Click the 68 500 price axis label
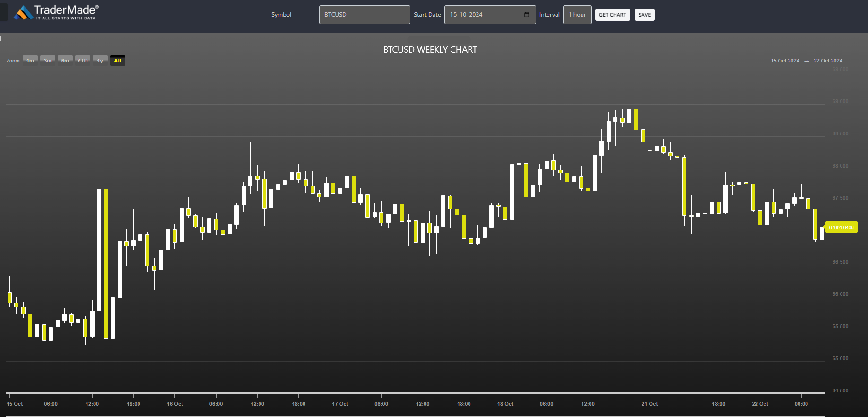Image resolution: width=868 pixels, height=417 pixels. click(x=840, y=133)
